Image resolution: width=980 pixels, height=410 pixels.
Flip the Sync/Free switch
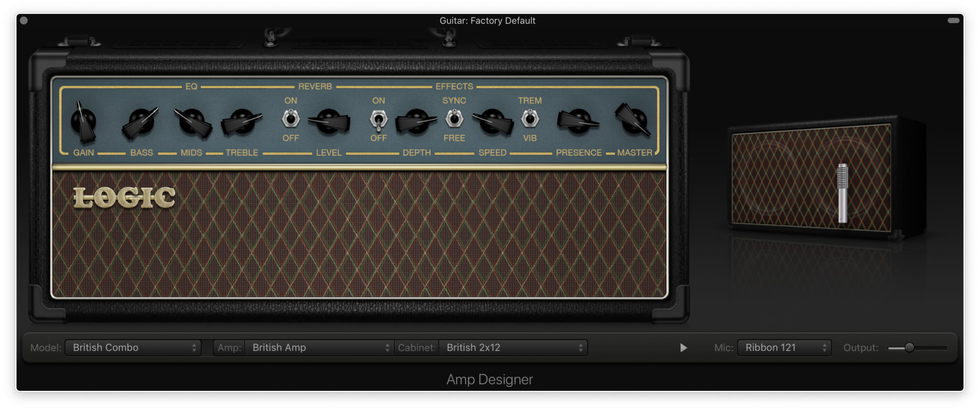[454, 119]
